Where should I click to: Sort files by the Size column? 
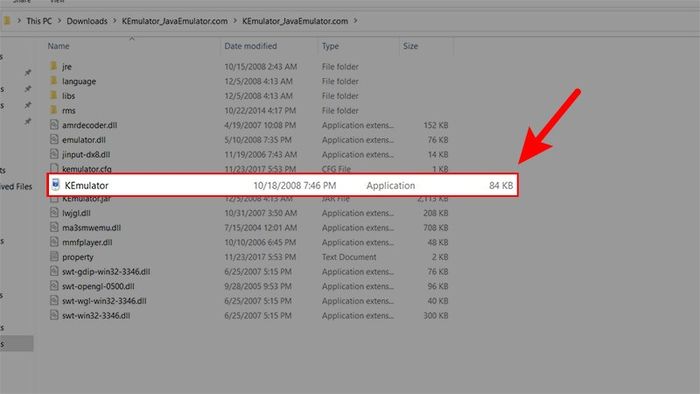pyautogui.click(x=411, y=46)
